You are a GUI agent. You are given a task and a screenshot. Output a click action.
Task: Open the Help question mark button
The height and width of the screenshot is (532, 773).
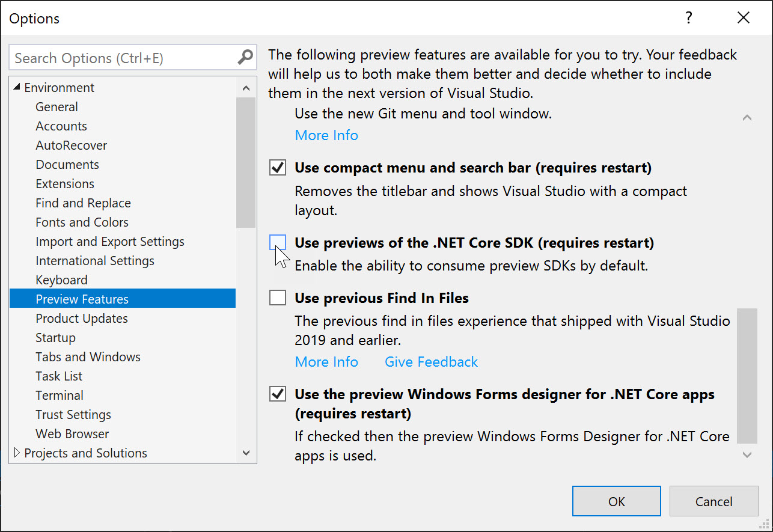click(x=689, y=18)
